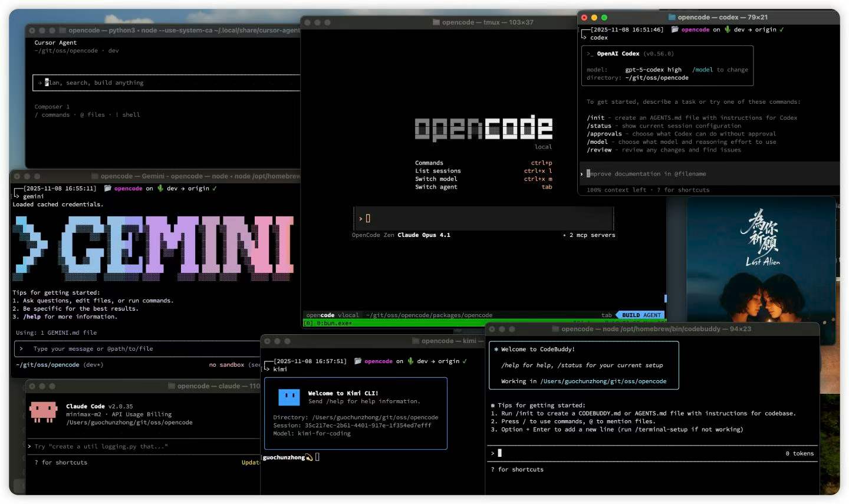The width and height of the screenshot is (849, 504).
Task: Select the 'List sessions' command in opencode
Action: pos(437,171)
